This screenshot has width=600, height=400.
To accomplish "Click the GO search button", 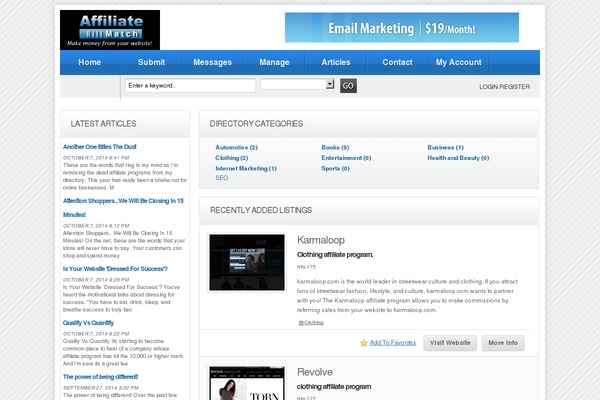I will (x=348, y=86).
